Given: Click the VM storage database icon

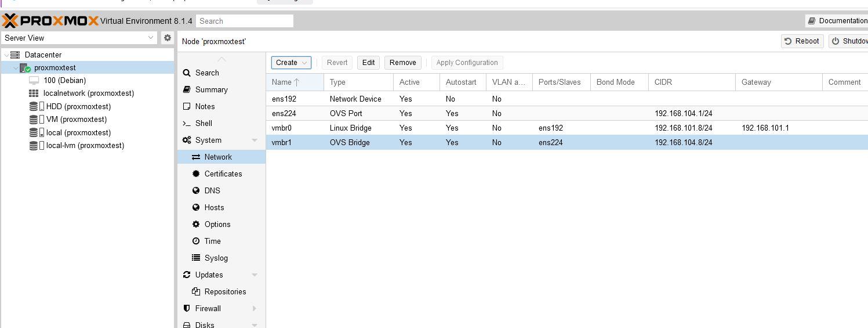Looking at the screenshot, I should 34,119.
